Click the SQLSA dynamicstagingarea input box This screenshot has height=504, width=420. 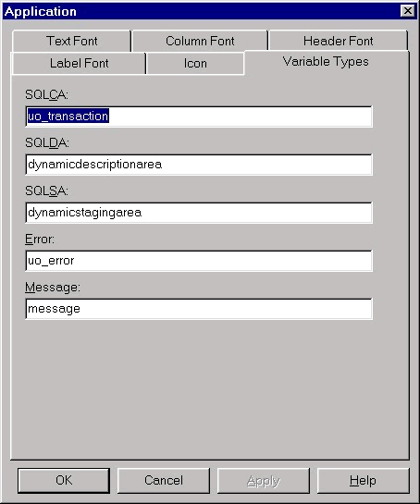click(199, 213)
